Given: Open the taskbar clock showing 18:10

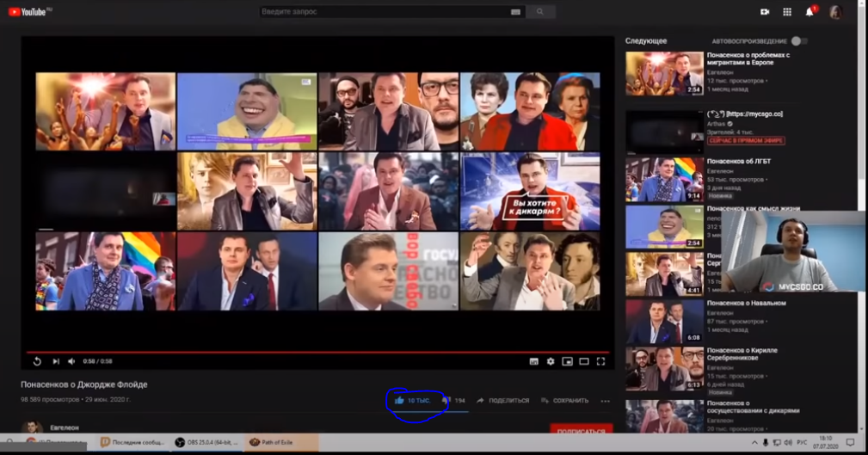Looking at the screenshot, I should click(x=825, y=442).
